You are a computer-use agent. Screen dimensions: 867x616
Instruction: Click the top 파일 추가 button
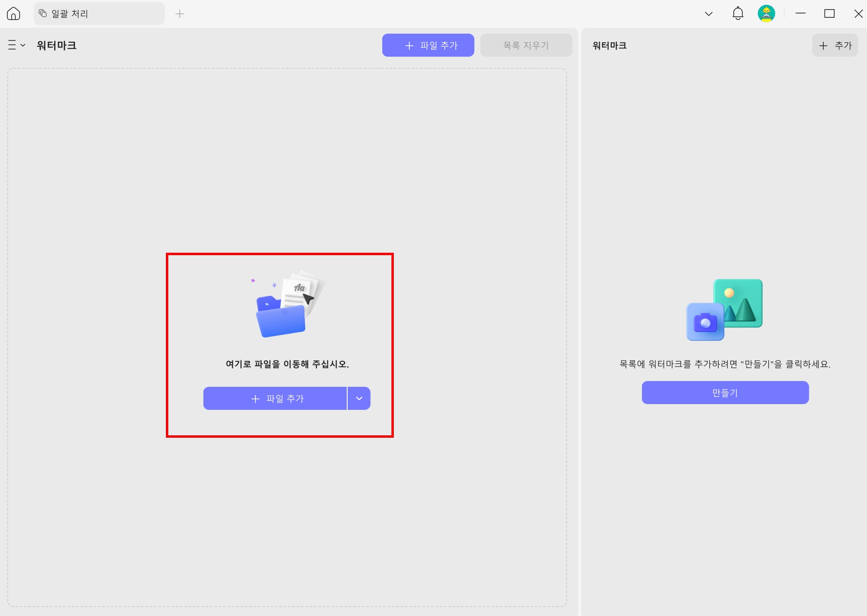pyautogui.click(x=428, y=45)
